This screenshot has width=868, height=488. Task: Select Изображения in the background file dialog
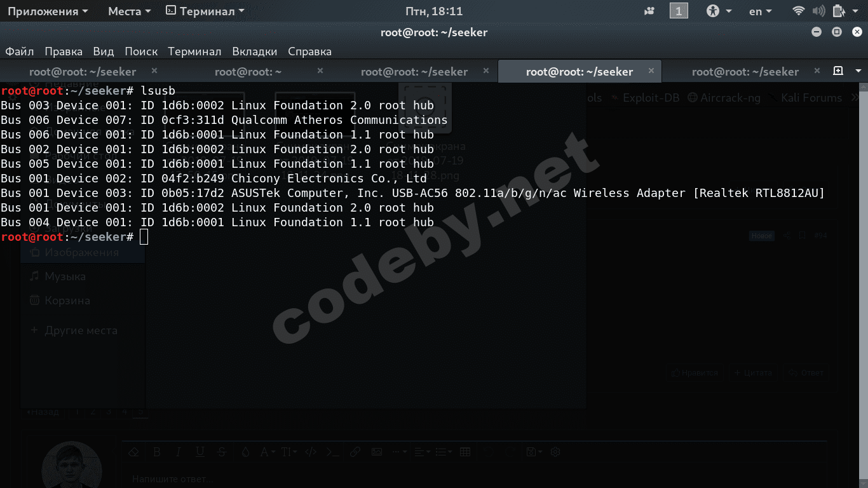coord(82,252)
